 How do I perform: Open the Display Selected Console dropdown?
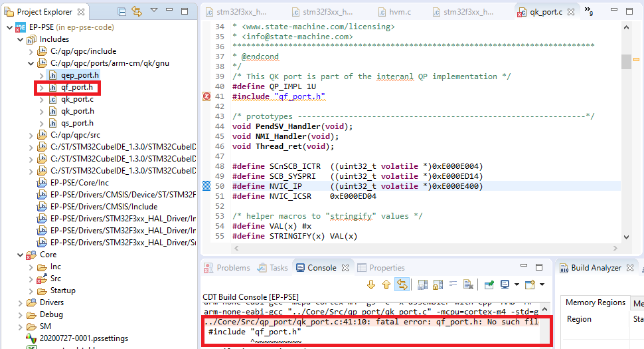(517, 285)
